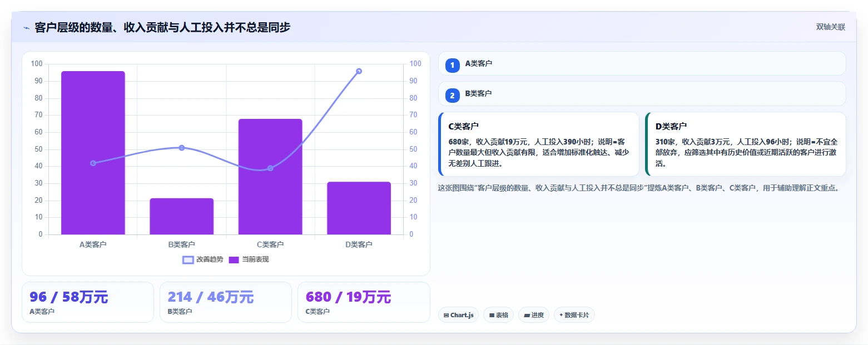Click the 96 / 58万元 stat card

click(87, 302)
